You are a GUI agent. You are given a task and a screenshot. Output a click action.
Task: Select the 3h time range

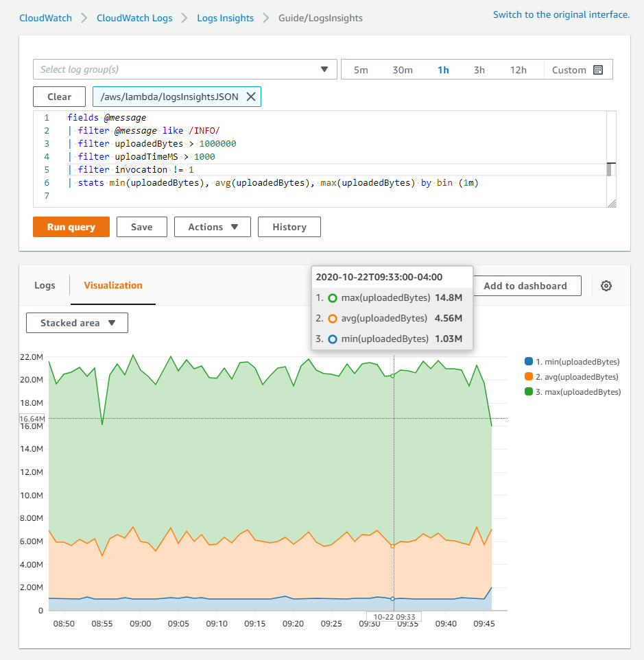[x=479, y=69]
